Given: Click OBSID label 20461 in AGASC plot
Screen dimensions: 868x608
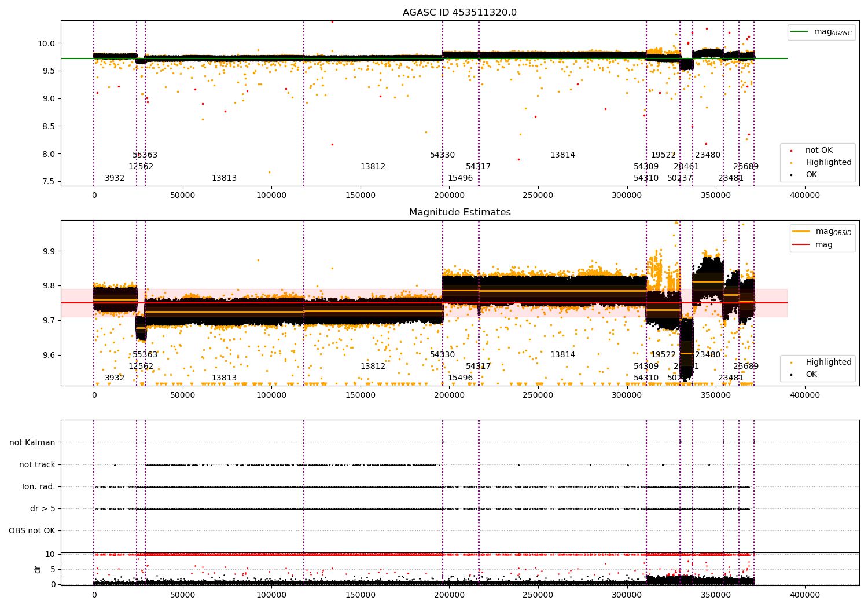Looking at the screenshot, I should (x=686, y=167).
